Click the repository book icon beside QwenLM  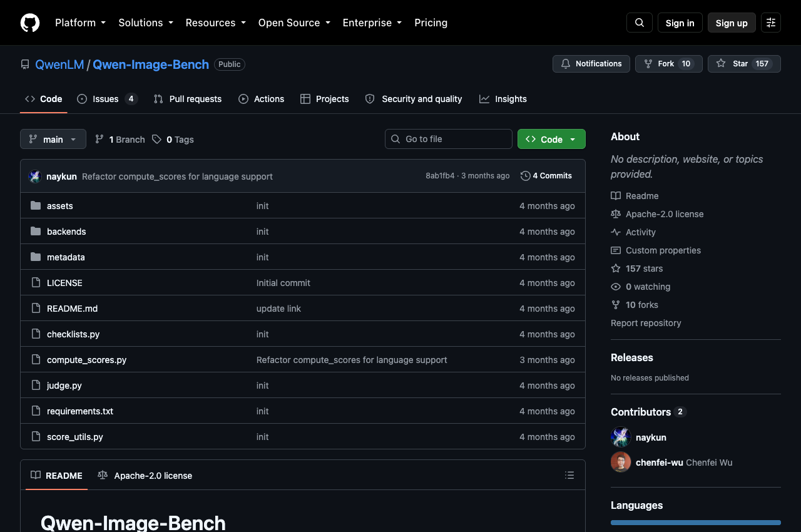pyautogui.click(x=25, y=64)
